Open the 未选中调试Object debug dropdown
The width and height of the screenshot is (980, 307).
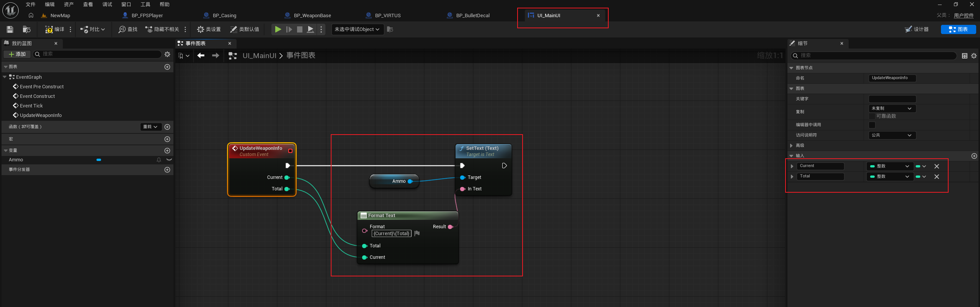click(x=358, y=29)
